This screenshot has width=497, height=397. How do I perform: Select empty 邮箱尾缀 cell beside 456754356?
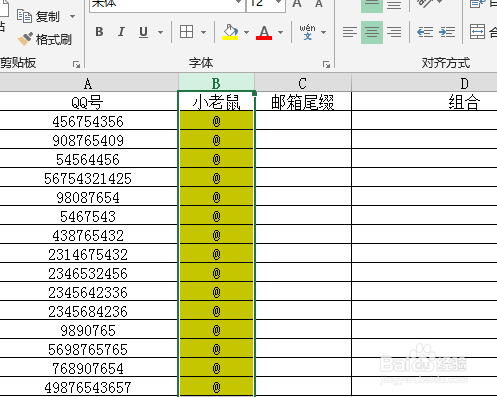coord(303,121)
